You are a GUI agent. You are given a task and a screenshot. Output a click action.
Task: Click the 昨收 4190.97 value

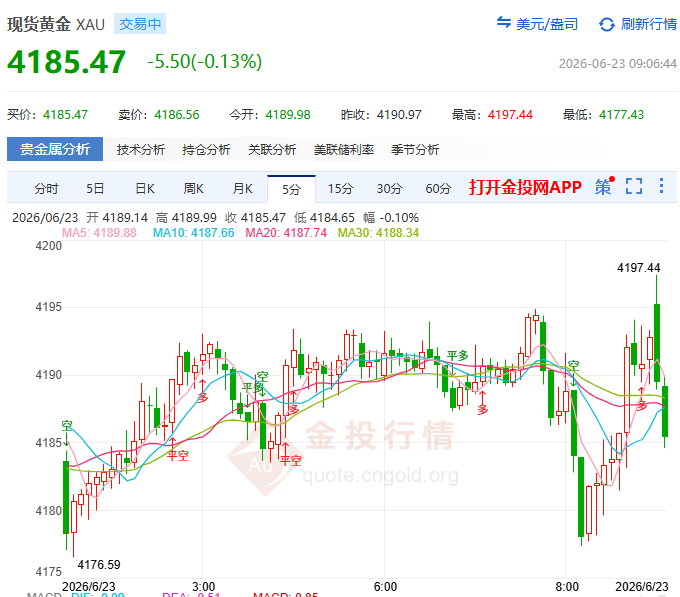pyautogui.click(x=399, y=115)
